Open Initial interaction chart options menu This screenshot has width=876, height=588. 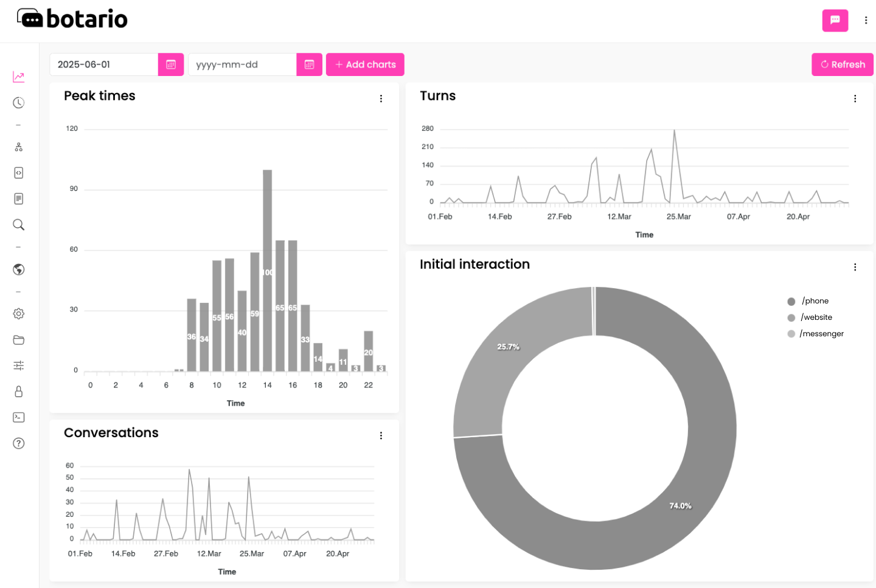click(855, 267)
